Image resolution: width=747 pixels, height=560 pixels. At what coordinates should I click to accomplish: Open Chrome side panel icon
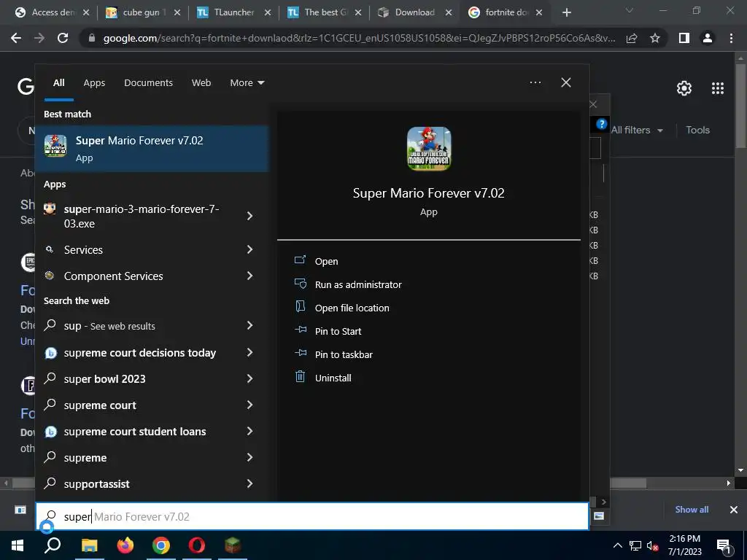(x=684, y=38)
